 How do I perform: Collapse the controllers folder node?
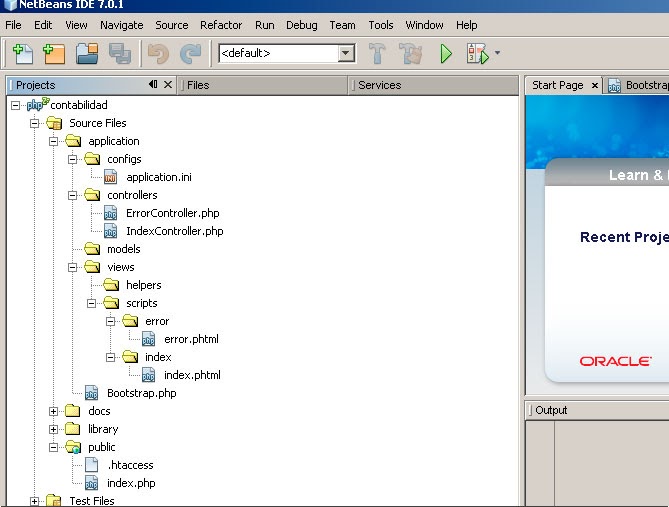coord(73,195)
